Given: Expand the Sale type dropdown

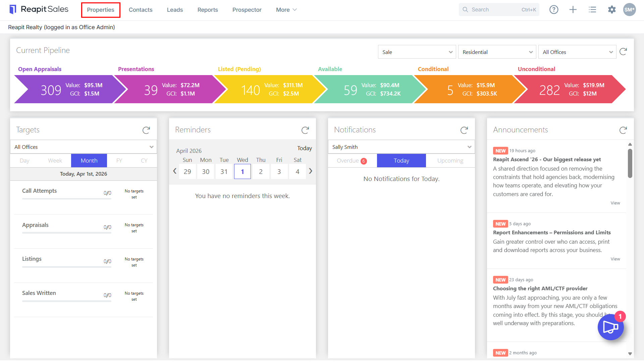Looking at the screenshot, I should [x=417, y=52].
